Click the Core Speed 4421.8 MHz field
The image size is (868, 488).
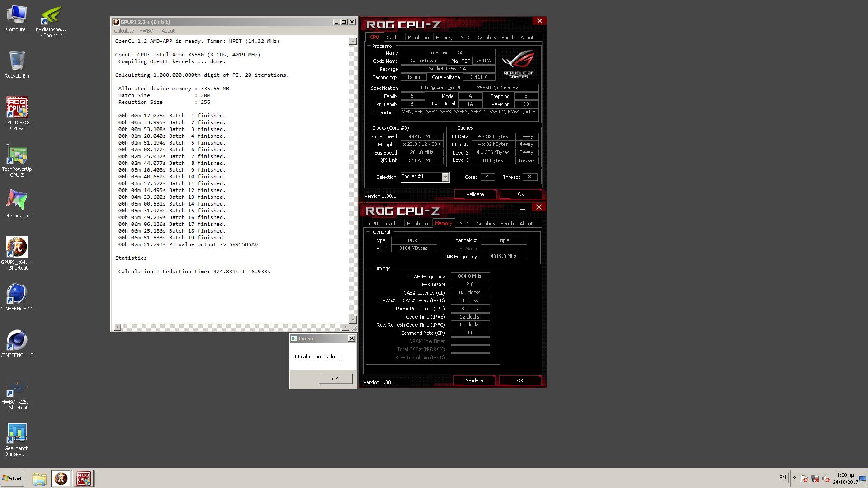422,136
